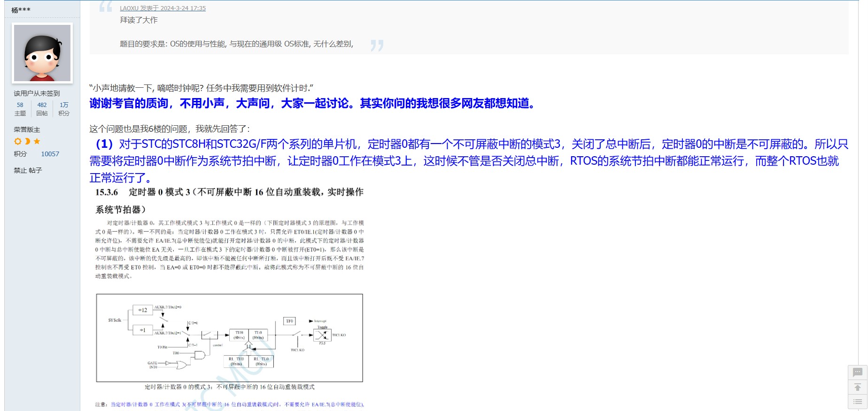
Task: View the user's 482 回帖 replies
Action: [42, 109]
